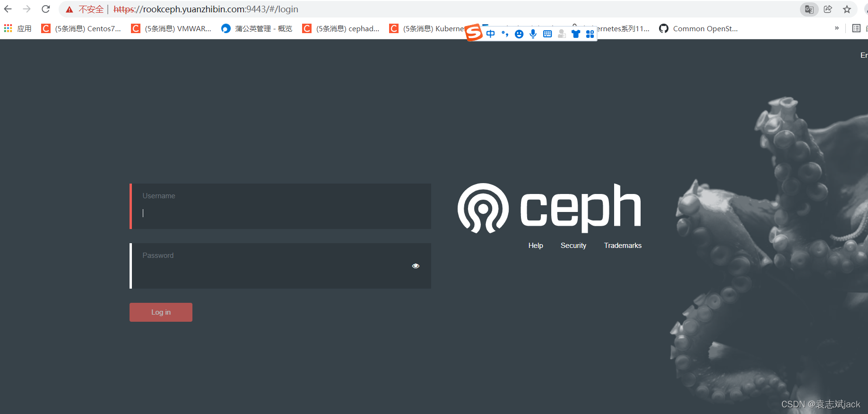Open the Google Translate icon in address bar

coord(809,9)
